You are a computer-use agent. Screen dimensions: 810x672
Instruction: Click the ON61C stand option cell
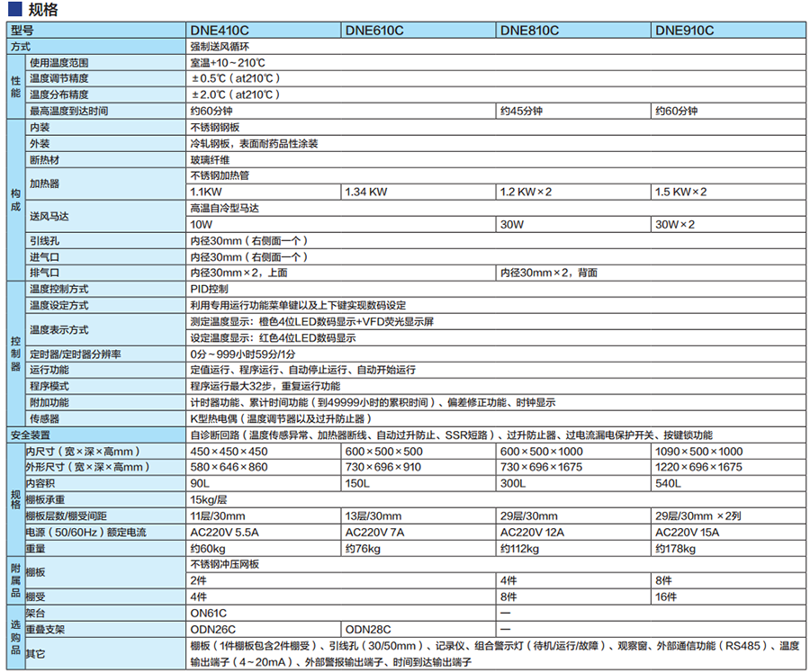208,612
